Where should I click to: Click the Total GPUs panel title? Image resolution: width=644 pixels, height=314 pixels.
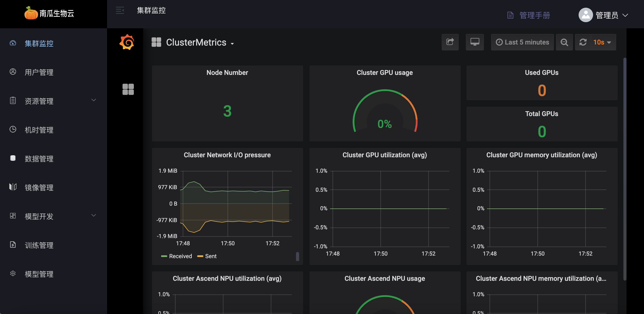[542, 114]
